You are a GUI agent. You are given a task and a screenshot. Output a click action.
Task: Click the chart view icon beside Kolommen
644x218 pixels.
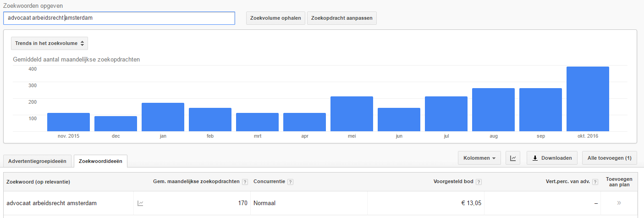click(513, 158)
